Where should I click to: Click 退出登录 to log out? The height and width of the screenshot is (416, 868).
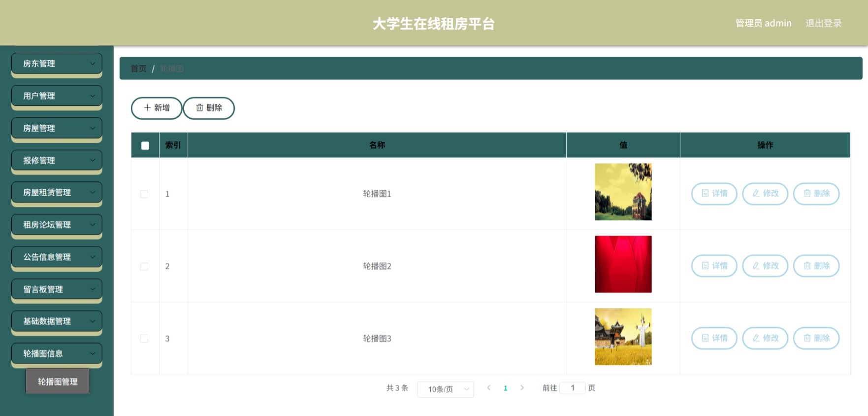coord(823,23)
